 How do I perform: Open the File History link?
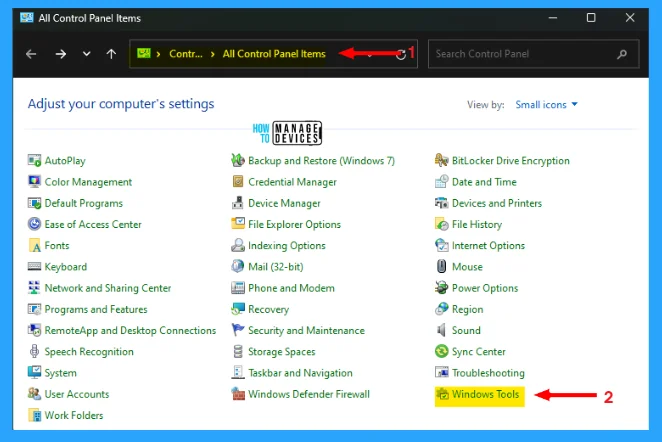(477, 224)
